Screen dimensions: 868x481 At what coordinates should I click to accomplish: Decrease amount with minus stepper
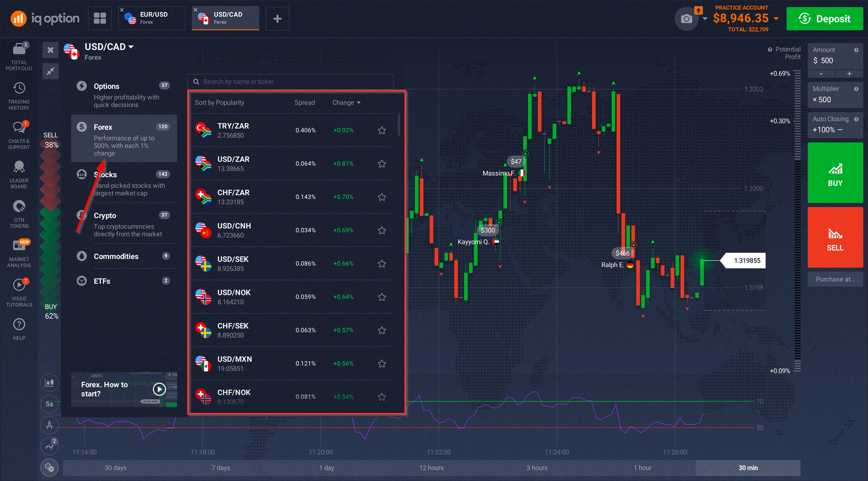(x=822, y=74)
